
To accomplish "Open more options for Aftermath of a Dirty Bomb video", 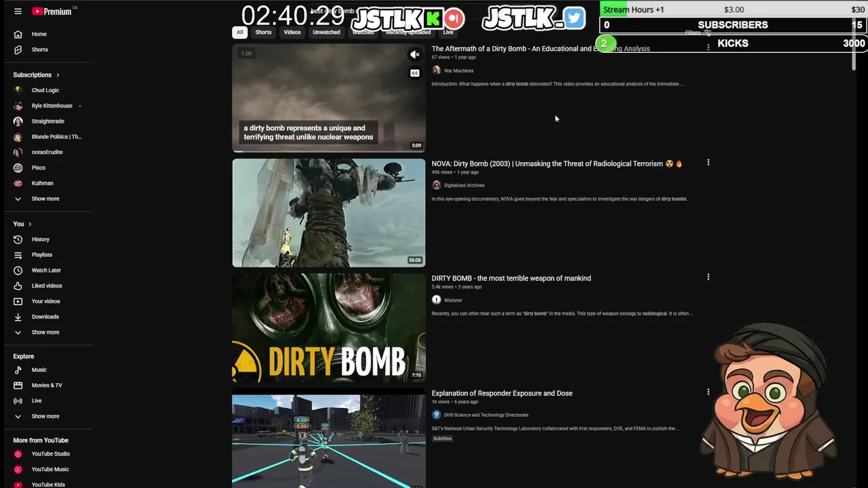I will [x=708, y=47].
